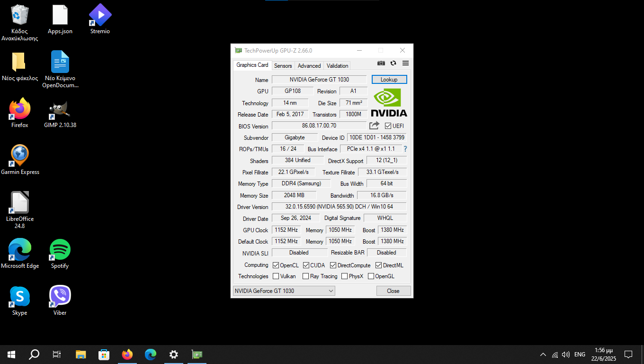Screen dimensions: 644x364
Task: Select the Νέος φάκελος folder icon
Action: point(20,66)
